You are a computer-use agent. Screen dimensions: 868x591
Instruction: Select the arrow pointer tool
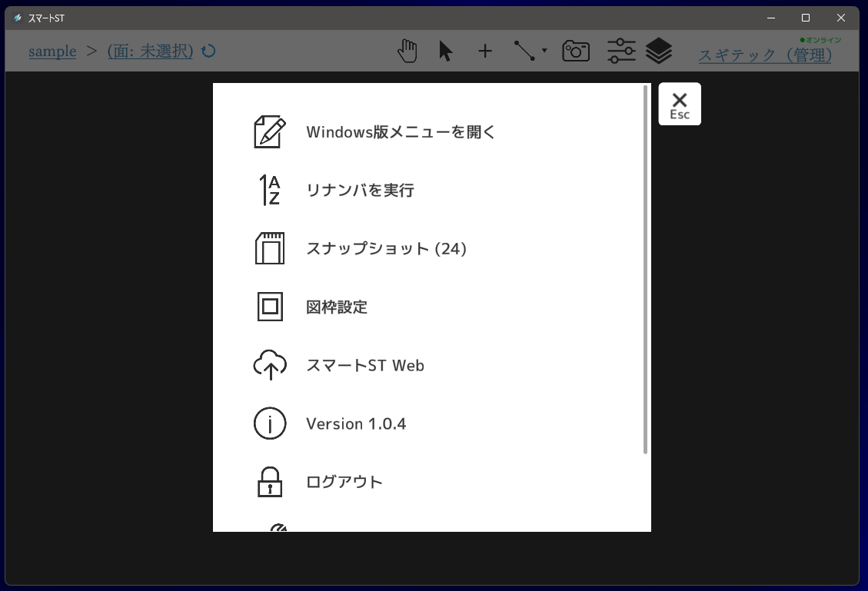(x=445, y=51)
